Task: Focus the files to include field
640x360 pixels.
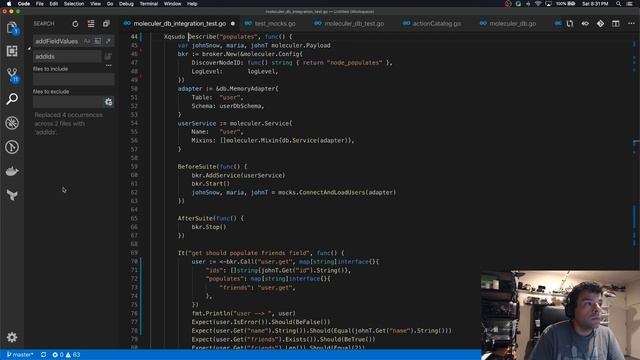Action: (73, 79)
